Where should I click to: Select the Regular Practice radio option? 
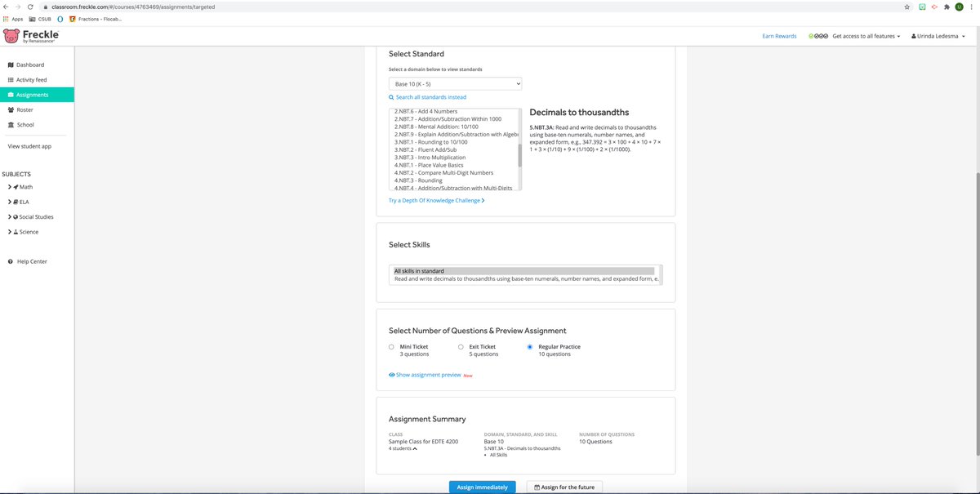click(x=530, y=347)
